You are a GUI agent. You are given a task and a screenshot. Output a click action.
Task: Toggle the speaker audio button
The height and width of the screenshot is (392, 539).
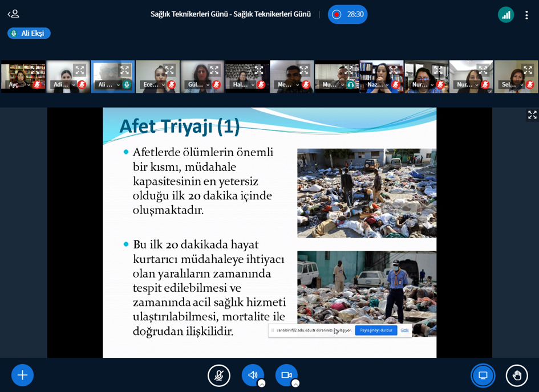pos(252,375)
